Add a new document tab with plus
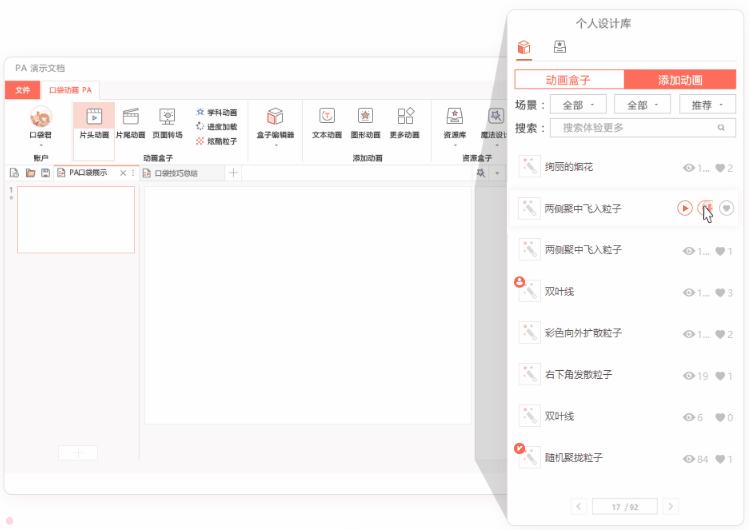This screenshot has width=749, height=530. point(233,172)
